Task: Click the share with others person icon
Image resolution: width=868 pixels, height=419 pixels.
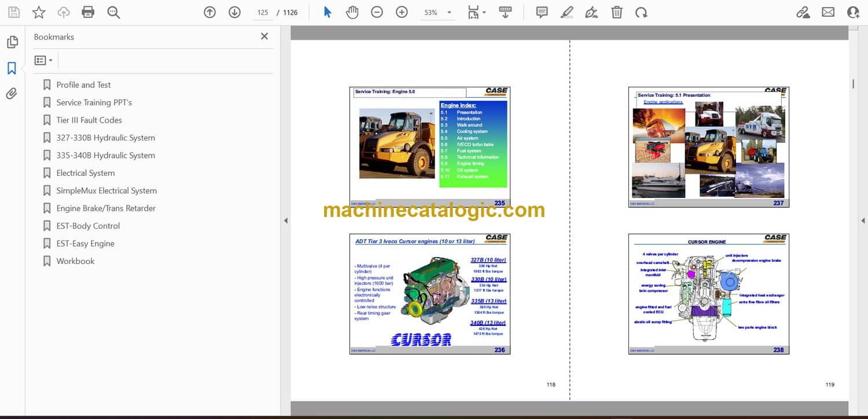Action: 853,12
